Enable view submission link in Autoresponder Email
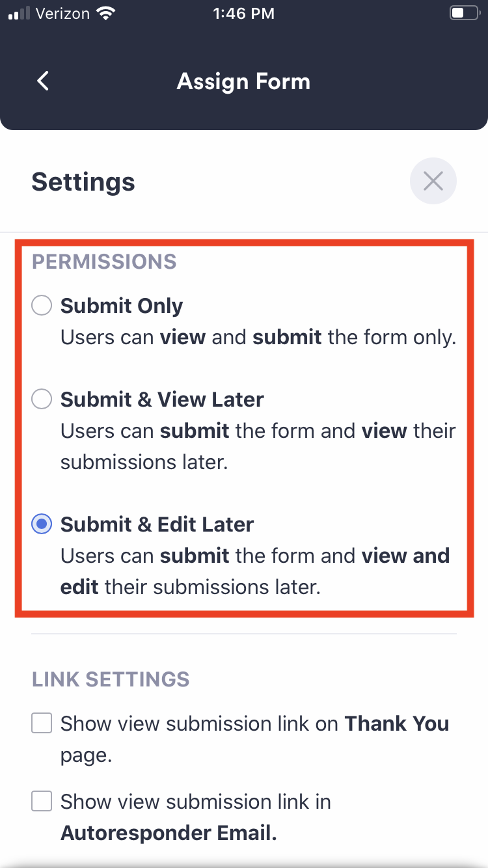 tap(41, 801)
